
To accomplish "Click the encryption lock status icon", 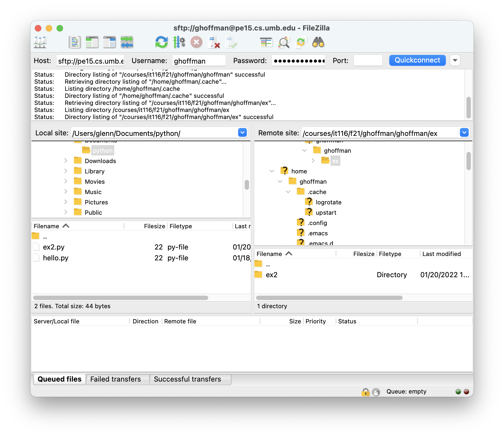I will pyautogui.click(x=366, y=392).
